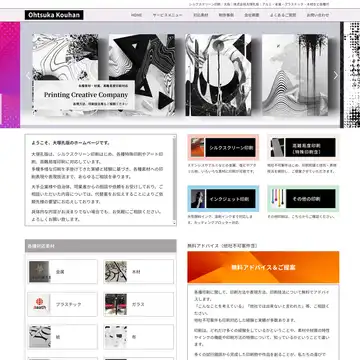The image size is (360, 360).
Task: Click the Ohtsuka Kouhan logo
Action: point(54,15)
